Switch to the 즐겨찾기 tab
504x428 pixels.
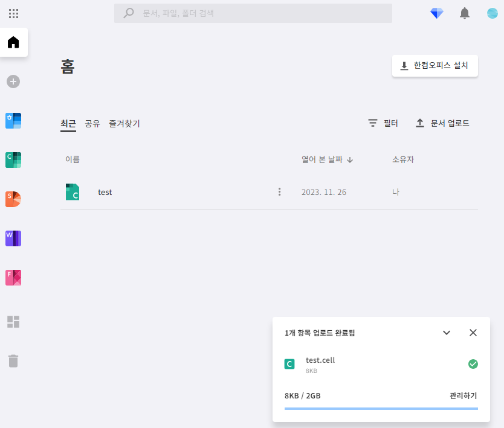[x=124, y=124]
